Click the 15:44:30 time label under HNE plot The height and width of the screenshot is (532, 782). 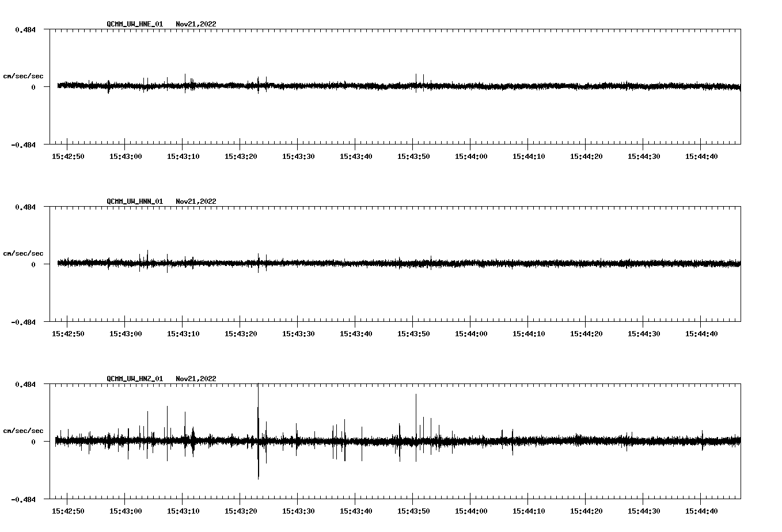pyautogui.click(x=644, y=157)
